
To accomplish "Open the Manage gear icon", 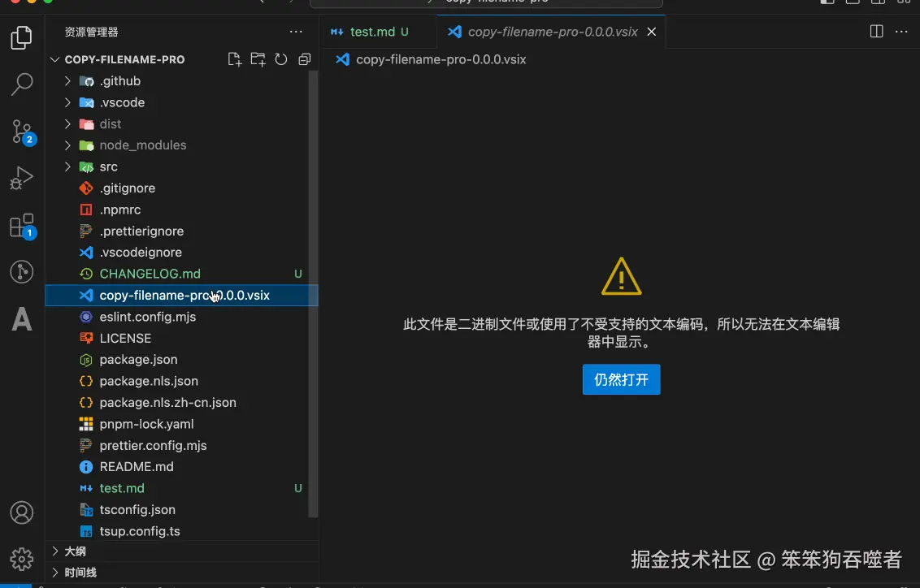I will click(x=22, y=560).
